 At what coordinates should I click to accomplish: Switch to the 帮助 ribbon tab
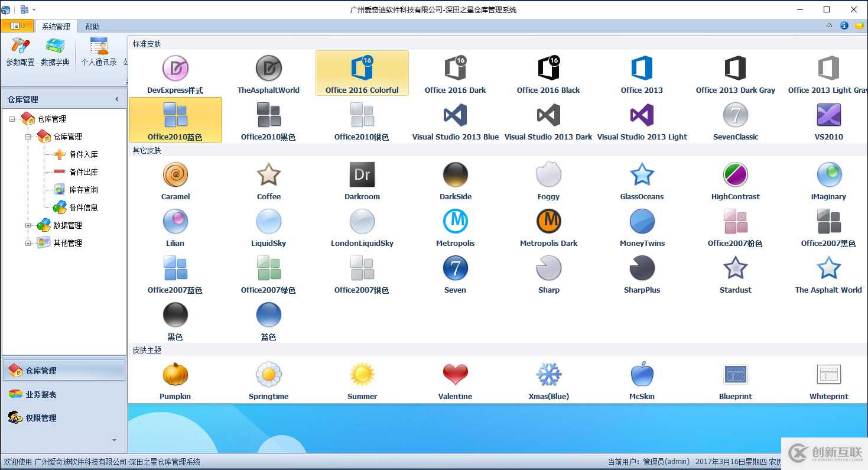point(92,27)
